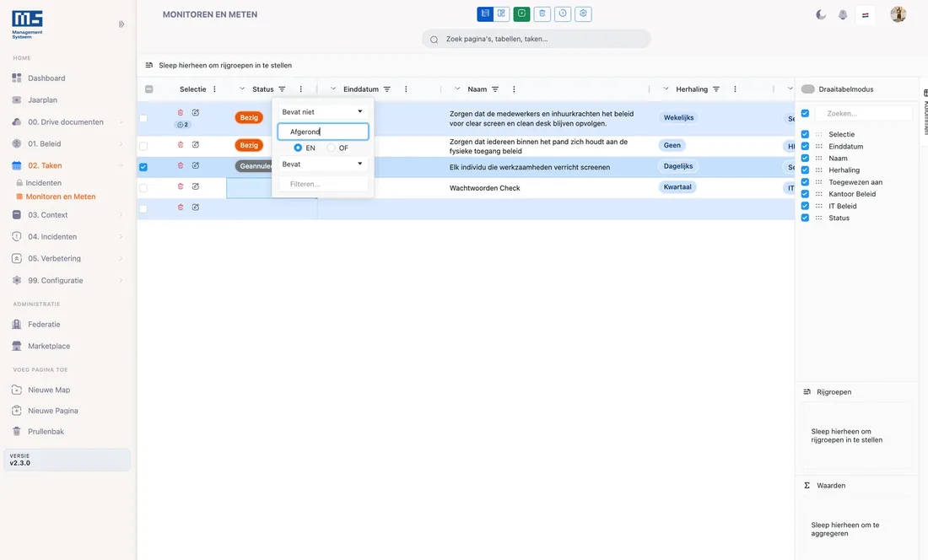Open the Incidenten subpage under Taken
This screenshot has width=928, height=560.
pos(43,183)
